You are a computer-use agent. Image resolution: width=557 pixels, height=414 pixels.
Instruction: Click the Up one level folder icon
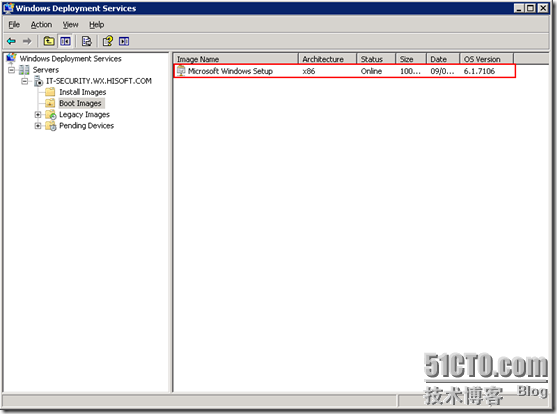[49, 41]
